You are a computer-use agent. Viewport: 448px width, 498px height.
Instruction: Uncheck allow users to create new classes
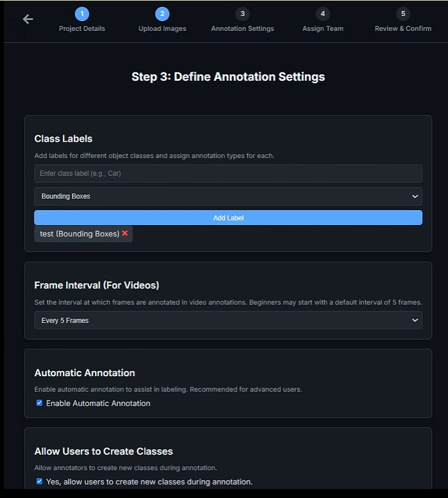[x=39, y=481]
